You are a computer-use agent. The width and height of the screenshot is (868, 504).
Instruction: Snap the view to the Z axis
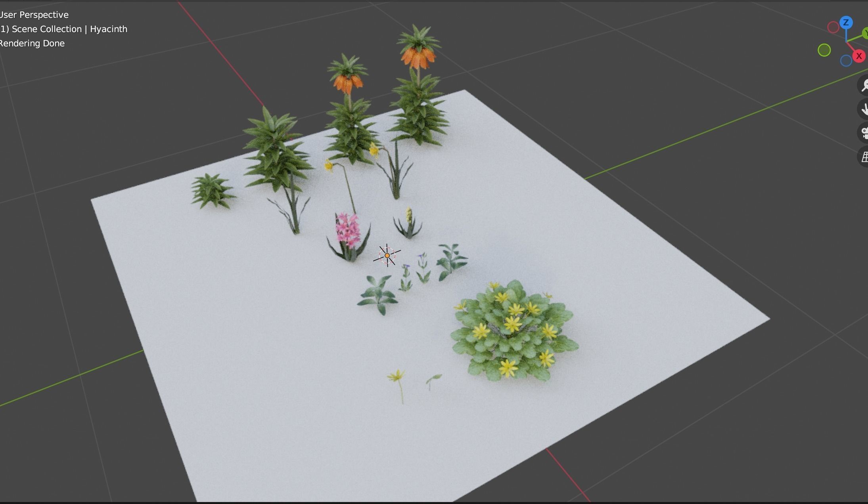[x=846, y=23]
